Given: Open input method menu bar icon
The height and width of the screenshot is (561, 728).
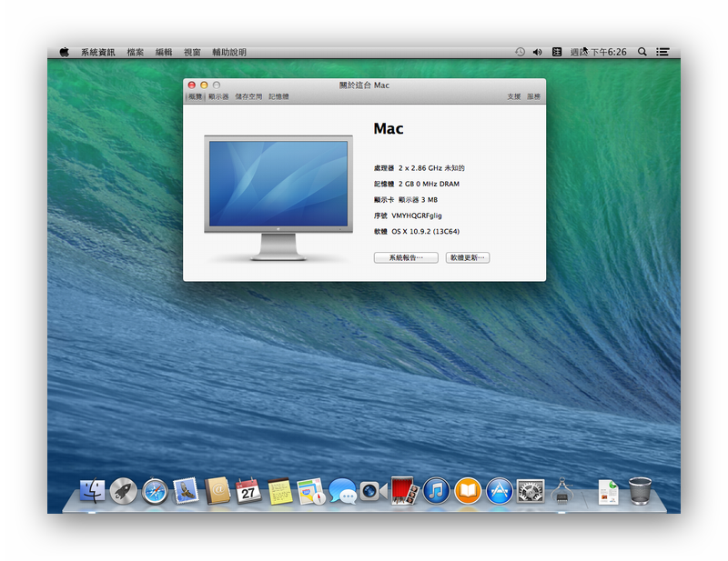Looking at the screenshot, I should tap(557, 52).
